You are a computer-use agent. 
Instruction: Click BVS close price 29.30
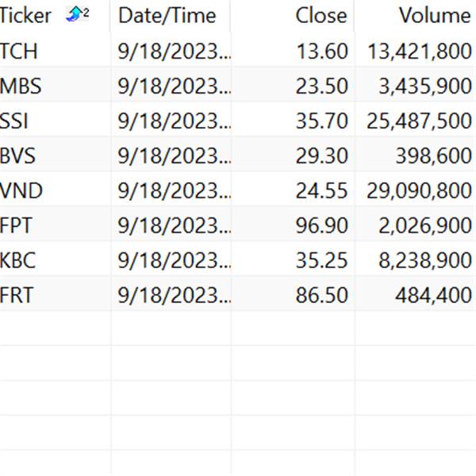coord(321,156)
